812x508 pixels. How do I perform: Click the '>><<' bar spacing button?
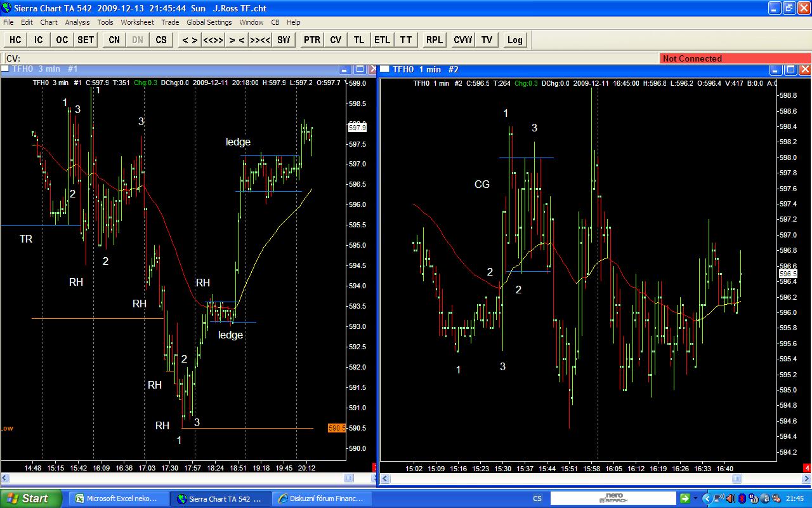pos(260,40)
